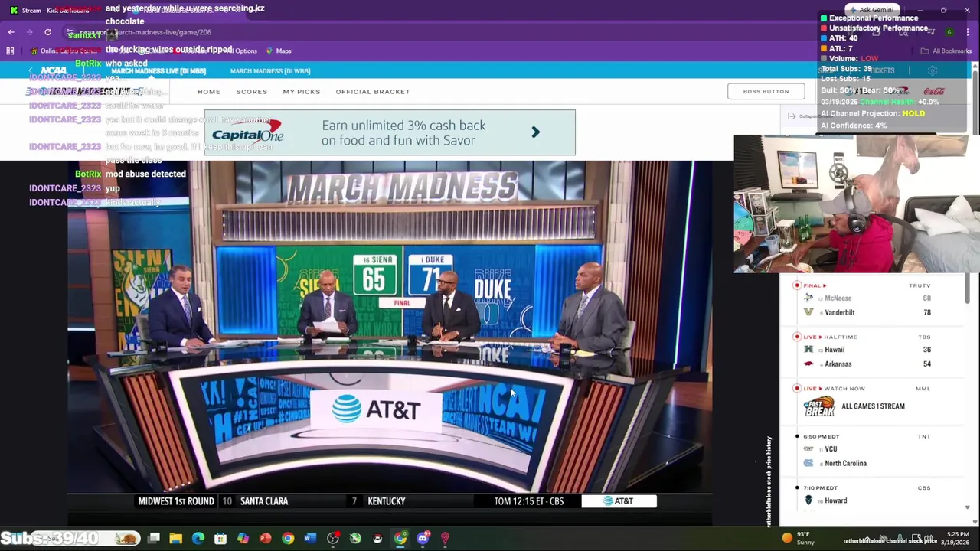Screen dimensions: 980x551
Task: Go to the HOME nav item
Action: tap(208, 91)
